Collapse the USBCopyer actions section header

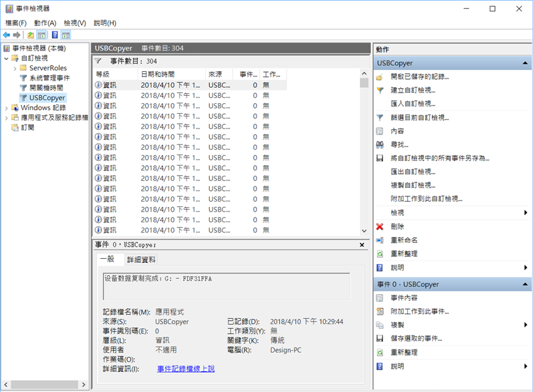[526, 63]
